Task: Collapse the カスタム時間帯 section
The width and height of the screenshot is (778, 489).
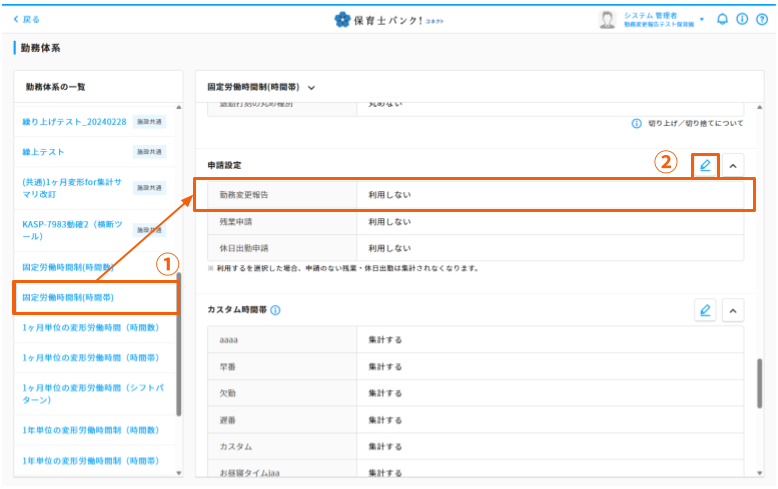Action: 733,310
